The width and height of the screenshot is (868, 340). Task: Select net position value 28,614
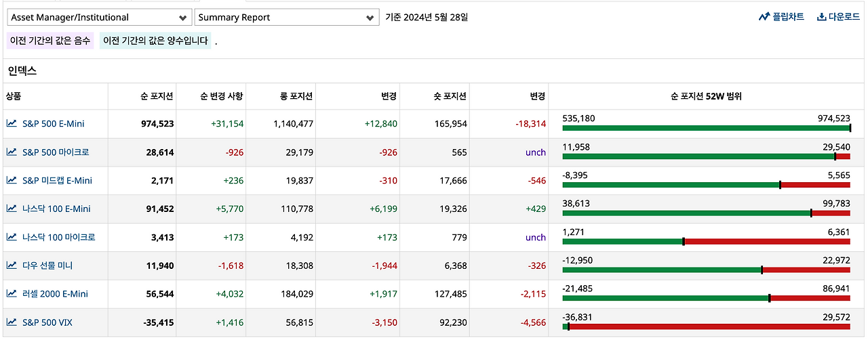(x=160, y=152)
